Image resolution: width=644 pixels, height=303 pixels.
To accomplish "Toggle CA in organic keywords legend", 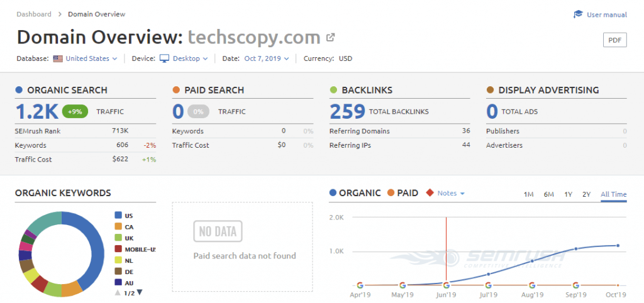I will click(x=124, y=227).
